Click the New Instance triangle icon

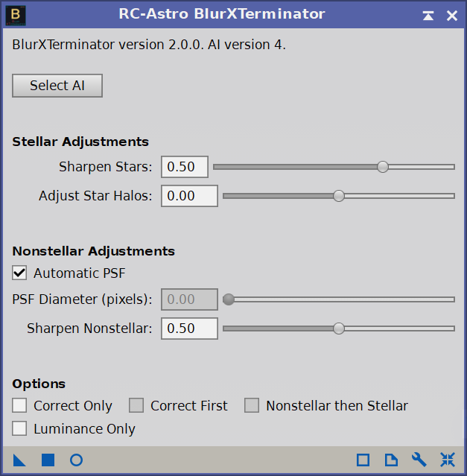pos(19,460)
